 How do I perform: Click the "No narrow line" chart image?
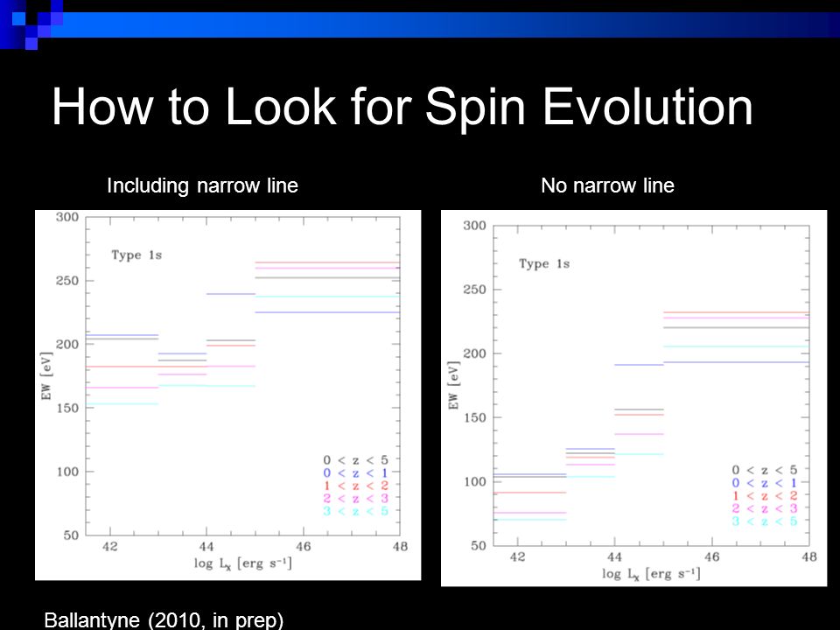click(633, 398)
